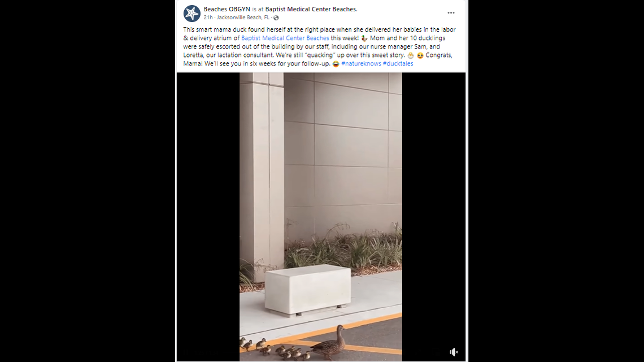Click the ducklings following behind mama duck
The height and width of the screenshot is (362, 644).
point(275,349)
